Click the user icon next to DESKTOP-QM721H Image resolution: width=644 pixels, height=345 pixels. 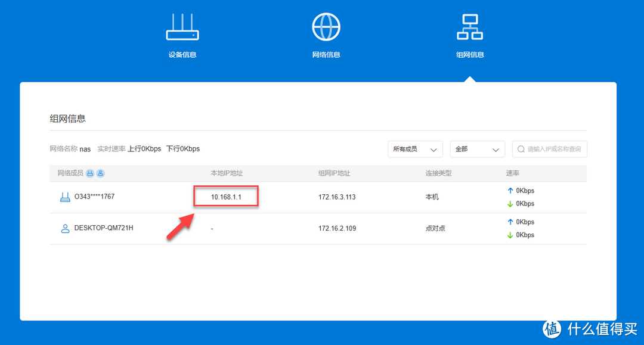pyautogui.click(x=65, y=228)
